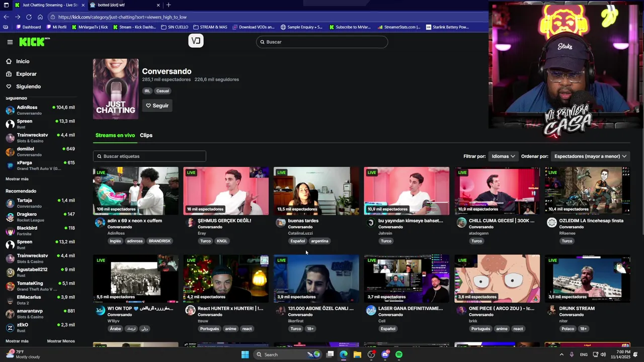
Task: Switch to the 'Streams en vivo' tab
Action: (x=115, y=135)
